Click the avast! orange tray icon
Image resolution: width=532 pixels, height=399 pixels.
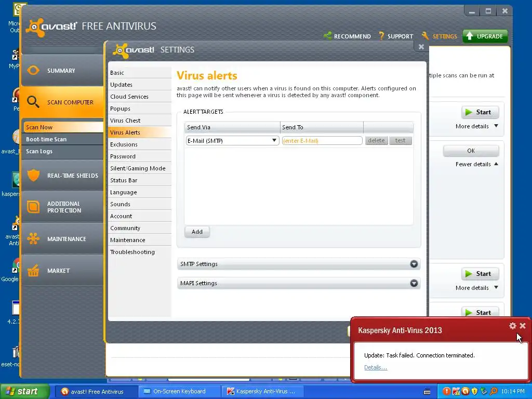click(465, 391)
